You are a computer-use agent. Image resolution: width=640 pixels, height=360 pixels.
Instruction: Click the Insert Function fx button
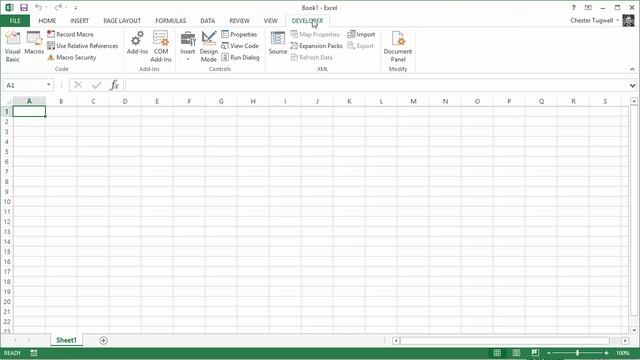click(114, 85)
